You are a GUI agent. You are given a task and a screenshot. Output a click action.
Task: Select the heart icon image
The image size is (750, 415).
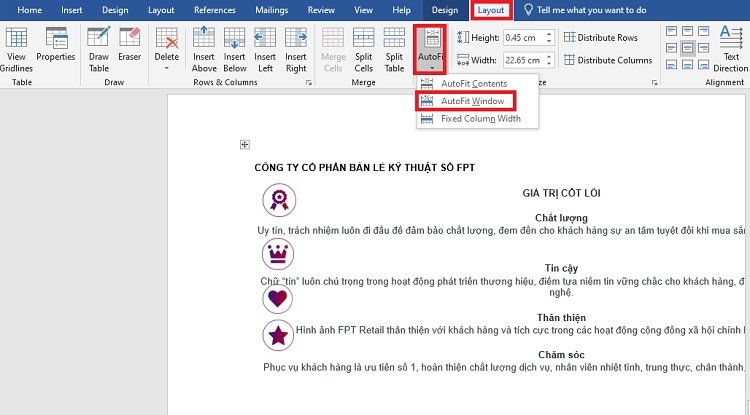277,298
